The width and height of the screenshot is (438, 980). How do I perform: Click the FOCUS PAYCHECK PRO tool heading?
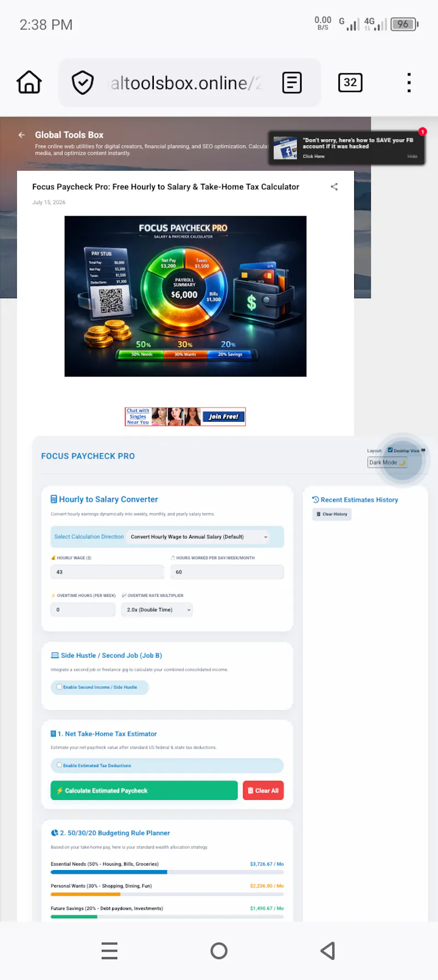point(88,456)
